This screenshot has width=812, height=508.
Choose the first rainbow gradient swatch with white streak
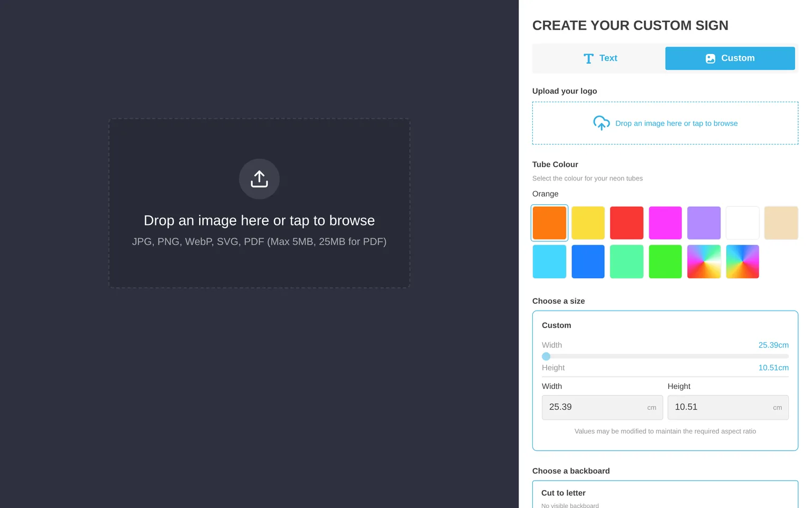click(x=704, y=261)
